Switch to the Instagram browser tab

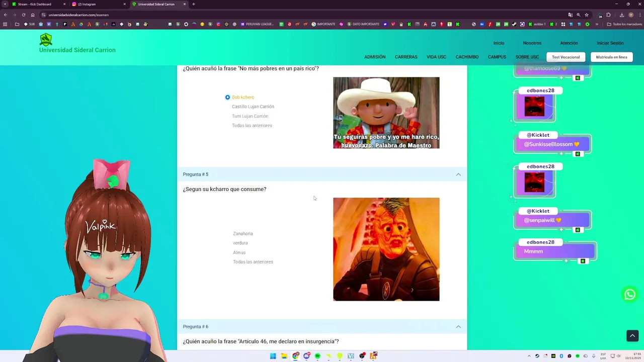point(99,4)
